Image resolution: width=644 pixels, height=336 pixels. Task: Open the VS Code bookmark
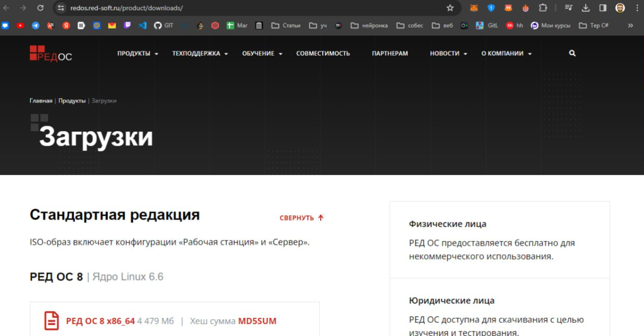(142, 25)
